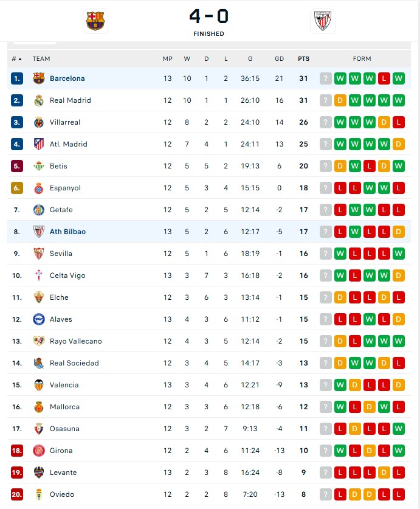The height and width of the screenshot is (509, 420).
Task: Click the Real Madrid club crest icon
Action: (x=39, y=100)
